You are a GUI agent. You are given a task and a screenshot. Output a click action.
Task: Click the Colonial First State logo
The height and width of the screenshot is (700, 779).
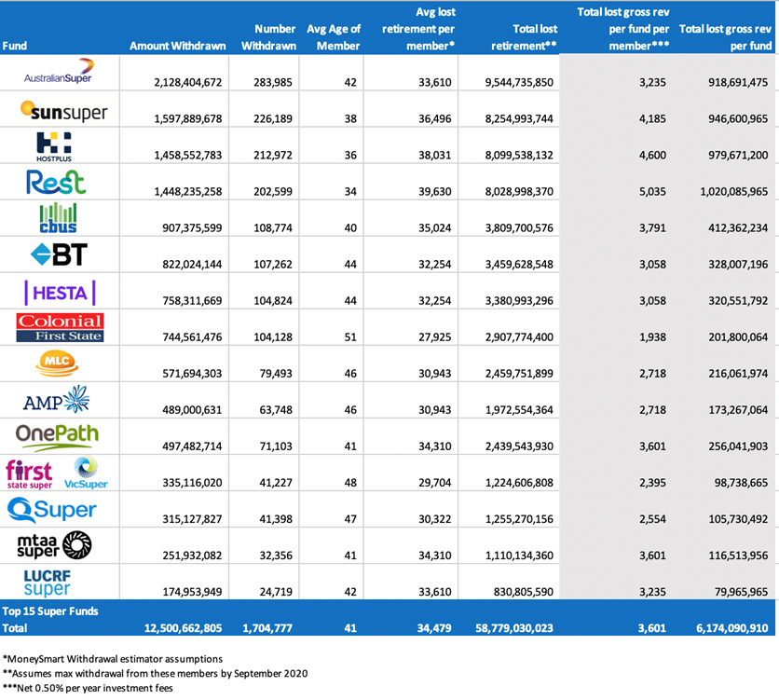click(61, 328)
